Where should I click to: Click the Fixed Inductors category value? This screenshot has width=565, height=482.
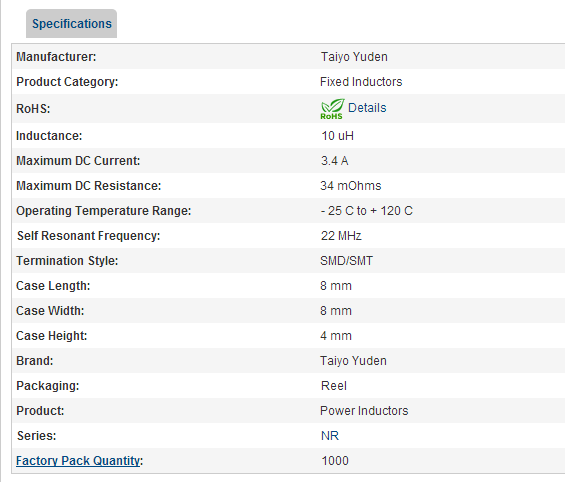pos(361,82)
